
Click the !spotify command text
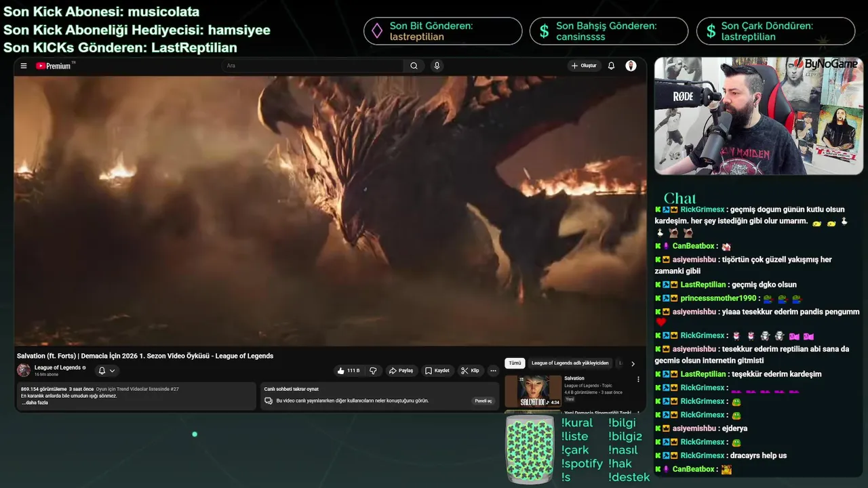[x=582, y=464]
